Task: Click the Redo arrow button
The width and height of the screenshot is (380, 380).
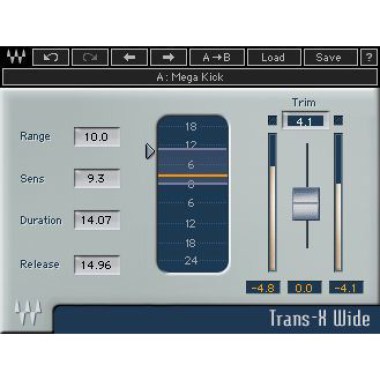Action: click(90, 57)
